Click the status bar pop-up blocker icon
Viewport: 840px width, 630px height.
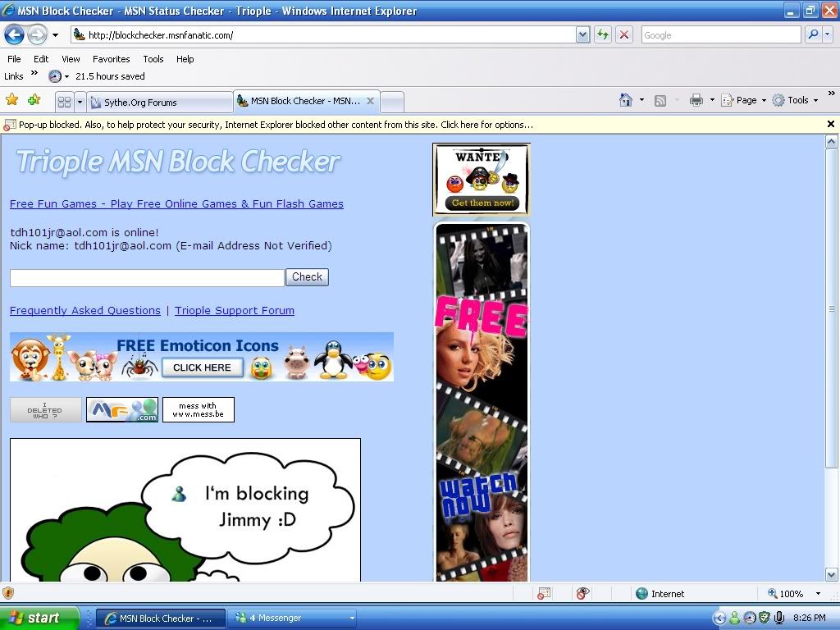(x=543, y=594)
